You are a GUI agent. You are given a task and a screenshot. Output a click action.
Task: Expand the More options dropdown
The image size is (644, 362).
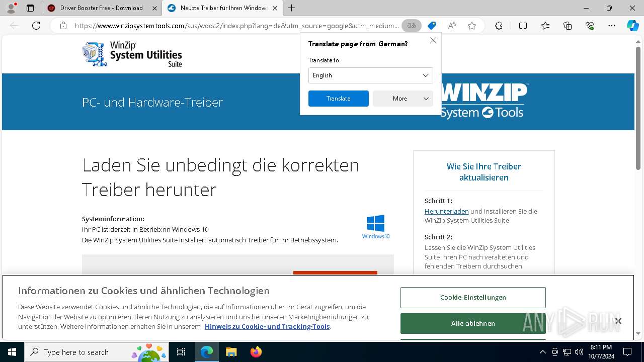tap(403, 99)
